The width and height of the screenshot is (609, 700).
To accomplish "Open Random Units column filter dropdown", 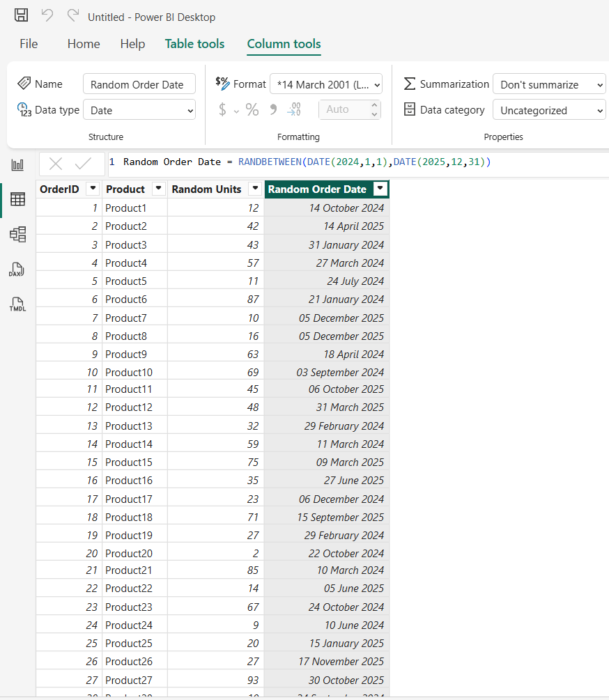I will click(x=255, y=188).
